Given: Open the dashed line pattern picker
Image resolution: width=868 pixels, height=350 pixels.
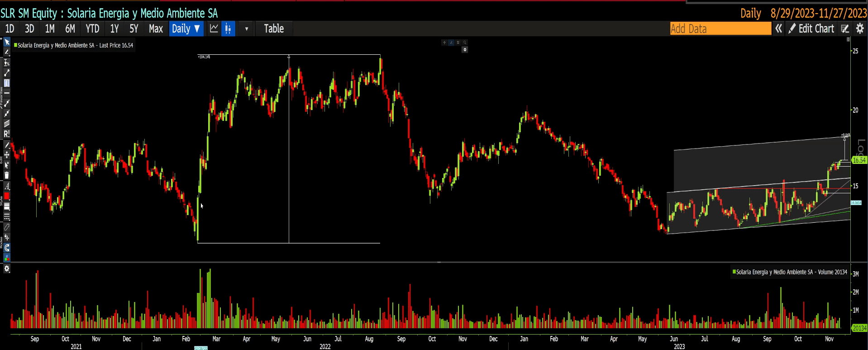Looking at the screenshot, I should pos(7,217).
